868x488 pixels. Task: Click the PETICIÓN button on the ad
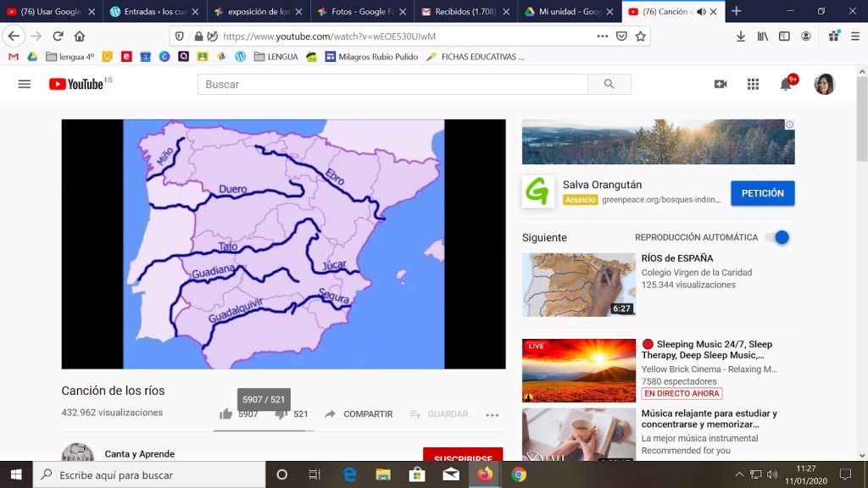pos(762,193)
